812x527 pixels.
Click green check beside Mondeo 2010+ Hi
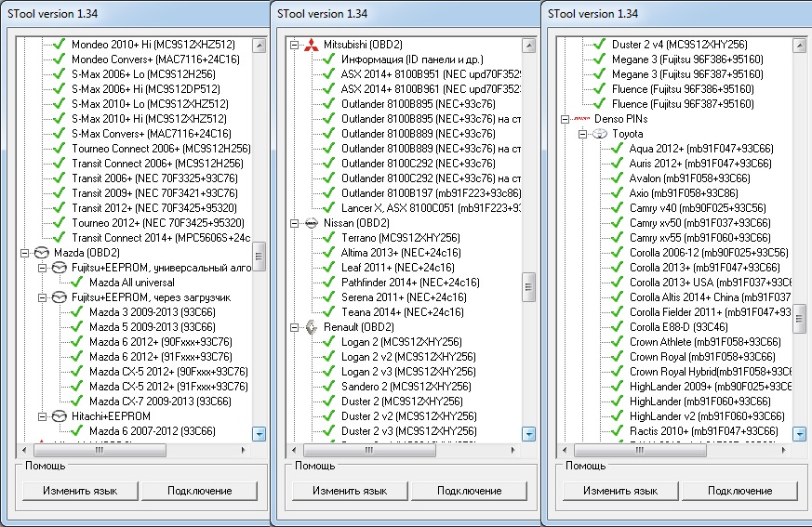tap(59, 45)
